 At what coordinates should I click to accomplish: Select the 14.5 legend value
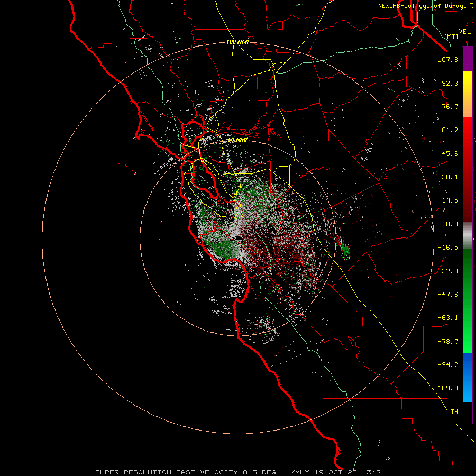(x=450, y=200)
